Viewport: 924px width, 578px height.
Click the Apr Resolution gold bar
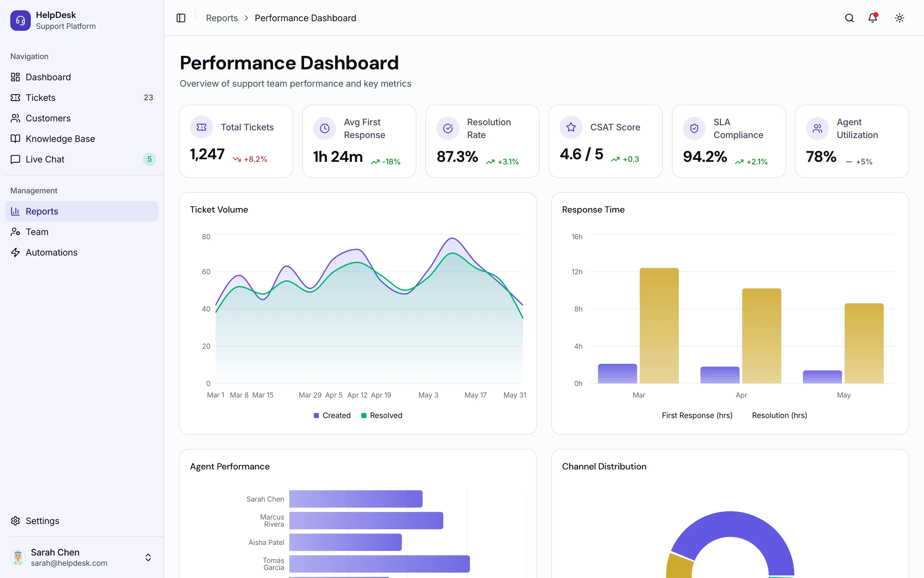pyautogui.click(x=762, y=336)
